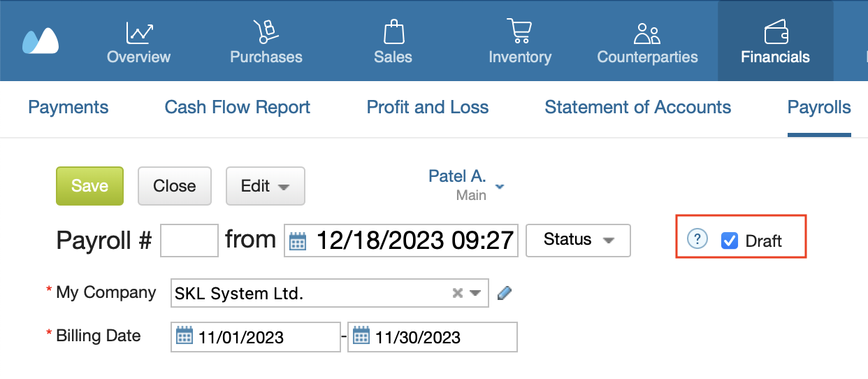Focus the Payroll number input field
The image size is (868, 379).
189,241
